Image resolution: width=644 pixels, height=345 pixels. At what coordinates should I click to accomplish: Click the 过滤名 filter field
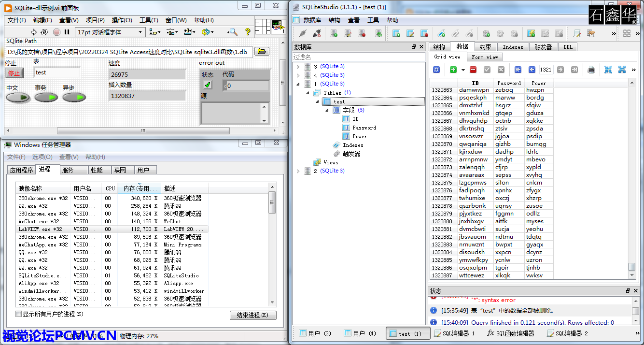[x=360, y=57]
